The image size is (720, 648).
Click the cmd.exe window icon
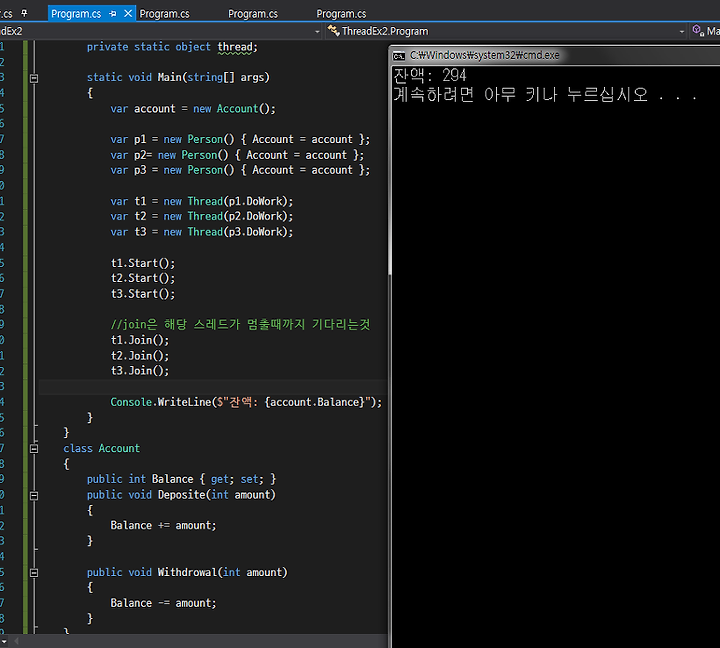(x=399, y=56)
